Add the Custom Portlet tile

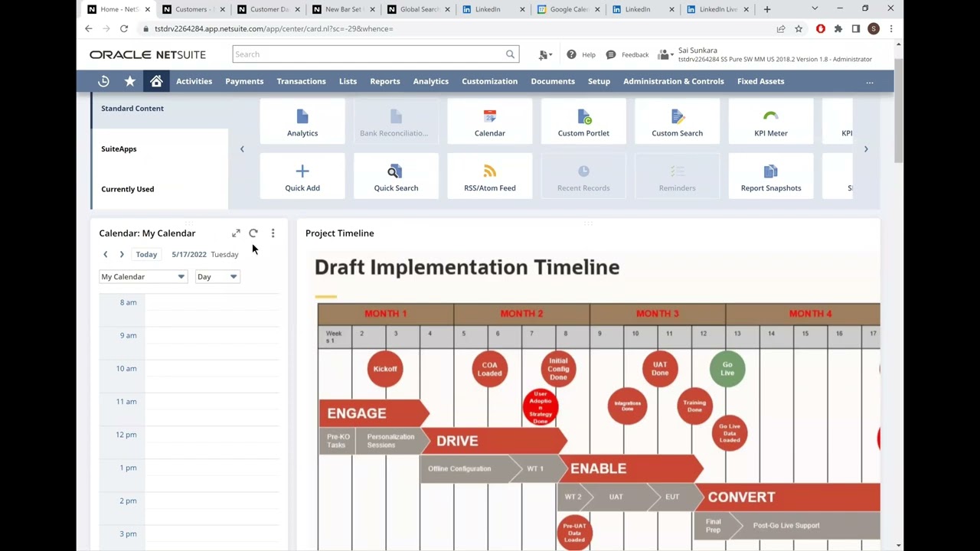tap(583, 122)
